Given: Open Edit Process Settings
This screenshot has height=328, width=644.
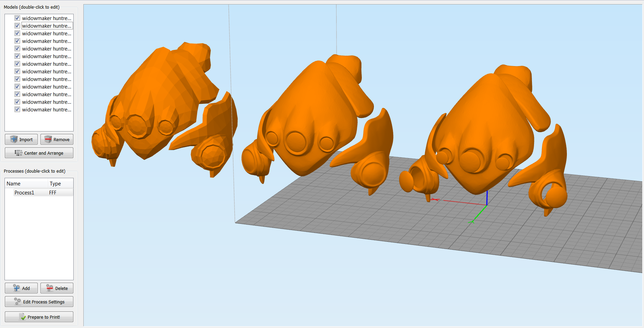Looking at the screenshot, I should coord(39,302).
